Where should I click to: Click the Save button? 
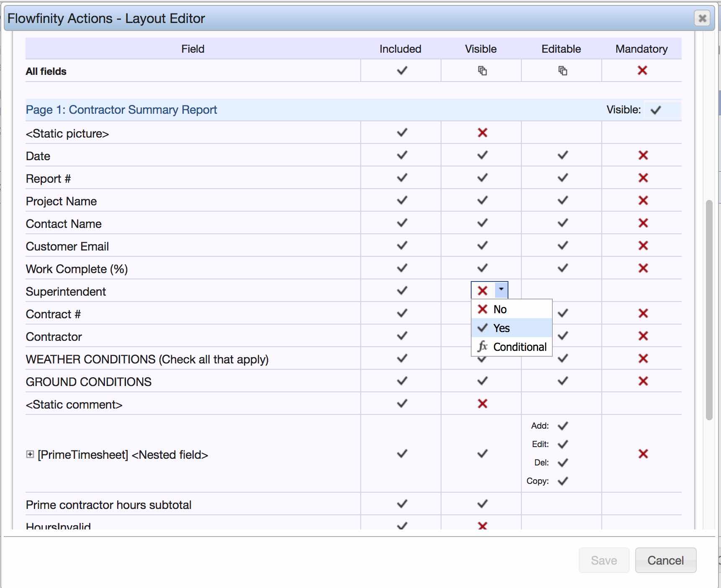pyautogui.click(x=603, y=560)
